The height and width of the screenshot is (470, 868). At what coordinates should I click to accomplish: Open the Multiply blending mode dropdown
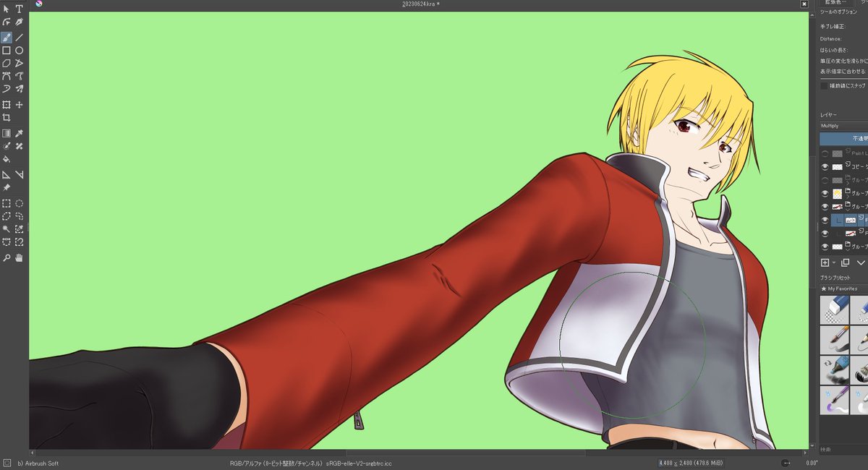[x=843, y=126]
